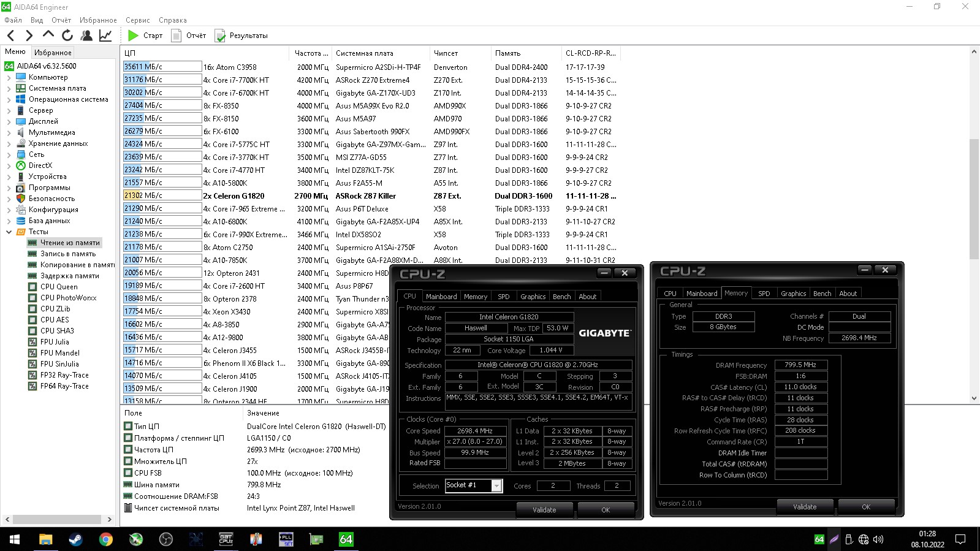Open the FP32 Ray-Trace benchmark
The height and width of the screenshot is (551, 980).
click(64, 375)
